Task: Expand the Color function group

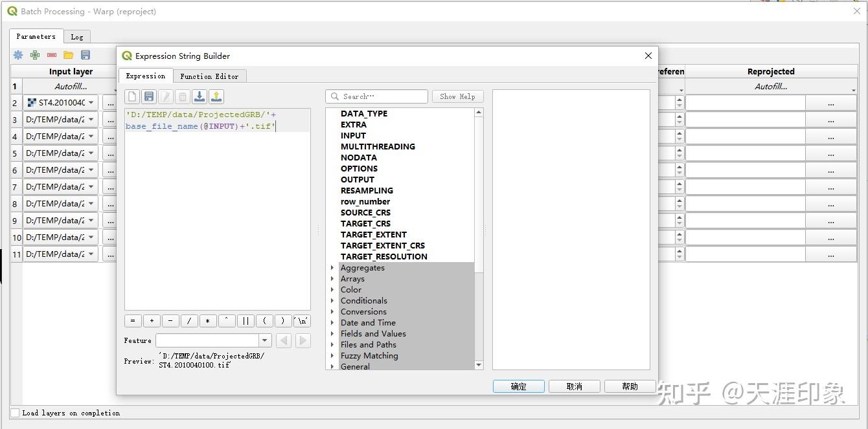Action: (332, 290)
